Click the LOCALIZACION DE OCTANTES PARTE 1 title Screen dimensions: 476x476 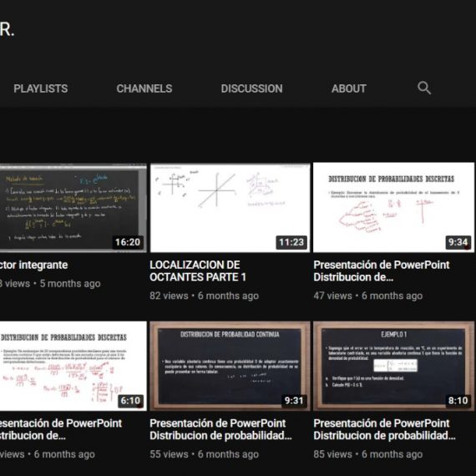(198, 271)
